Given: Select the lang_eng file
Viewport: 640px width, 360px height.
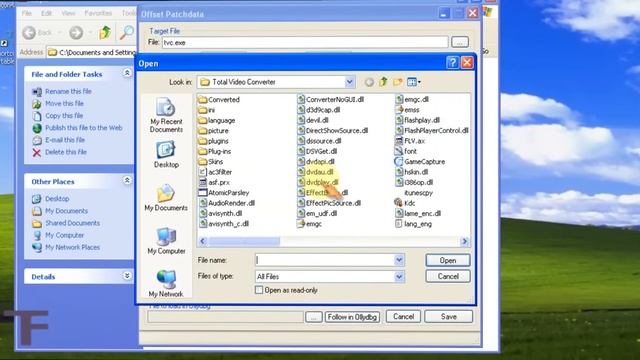Looking at the screenshot, I should pos(413,224).
